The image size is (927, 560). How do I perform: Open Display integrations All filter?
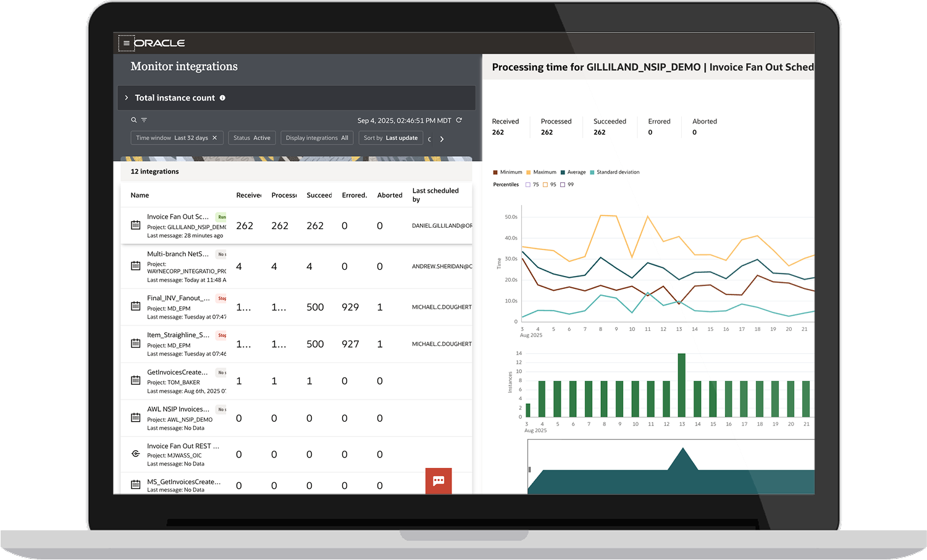pyautogui.click(x=316, y=138)
